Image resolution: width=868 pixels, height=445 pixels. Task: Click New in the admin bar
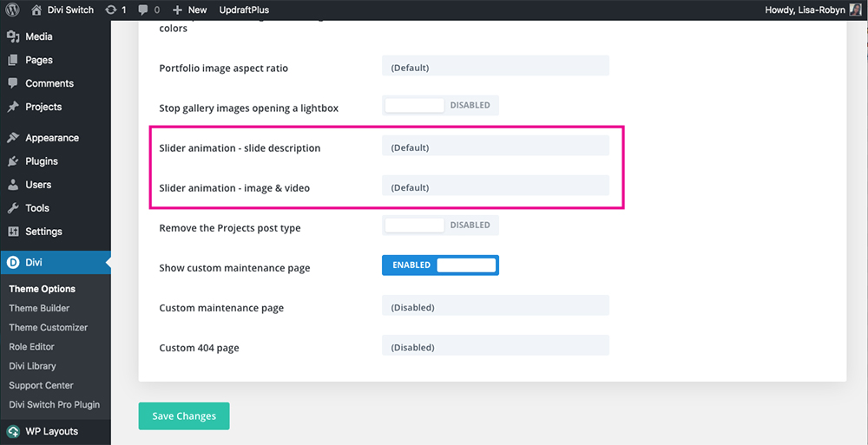coord(197,10)
